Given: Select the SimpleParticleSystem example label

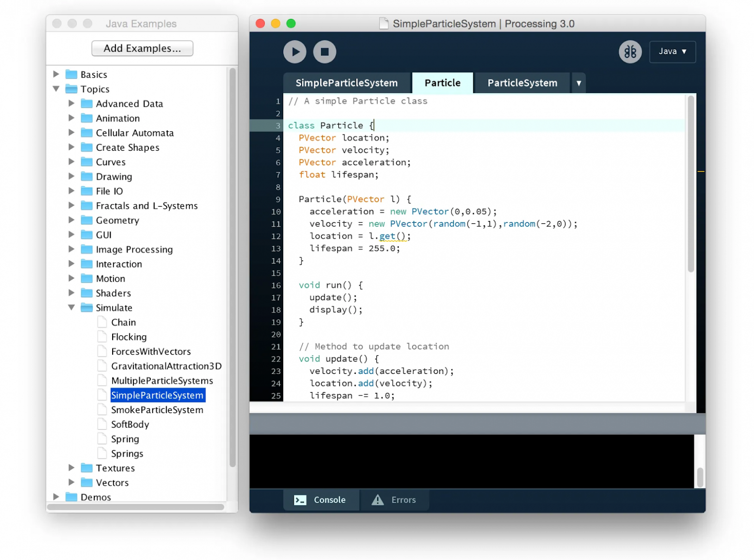Looking at the screenshot, I should point(158,395).
